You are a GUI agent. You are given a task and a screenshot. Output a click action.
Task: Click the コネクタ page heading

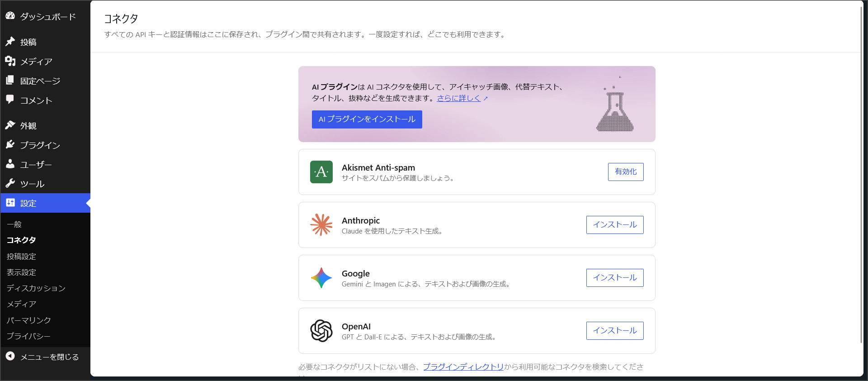121,19
